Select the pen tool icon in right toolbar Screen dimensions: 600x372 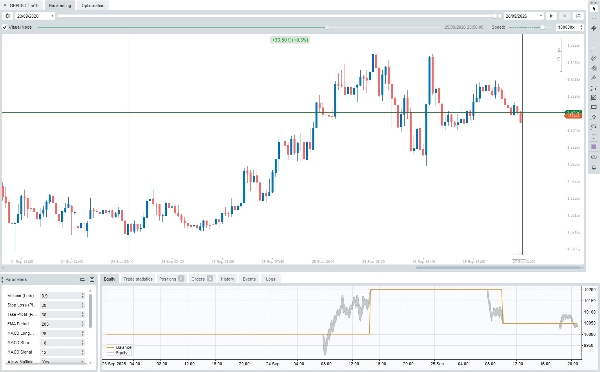coord(593,78)
